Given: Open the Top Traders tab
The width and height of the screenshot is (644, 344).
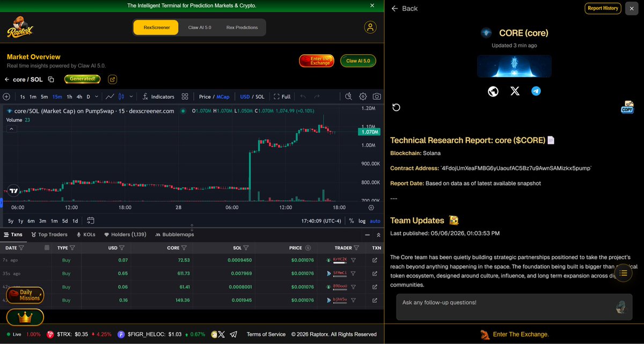Looking at the screenshot, I should [49, 235].
